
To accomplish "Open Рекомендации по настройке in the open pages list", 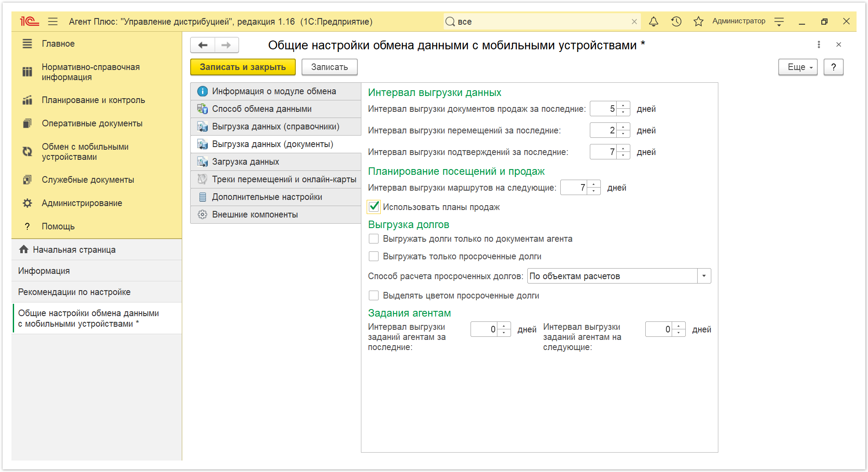I will click(97, 292).
